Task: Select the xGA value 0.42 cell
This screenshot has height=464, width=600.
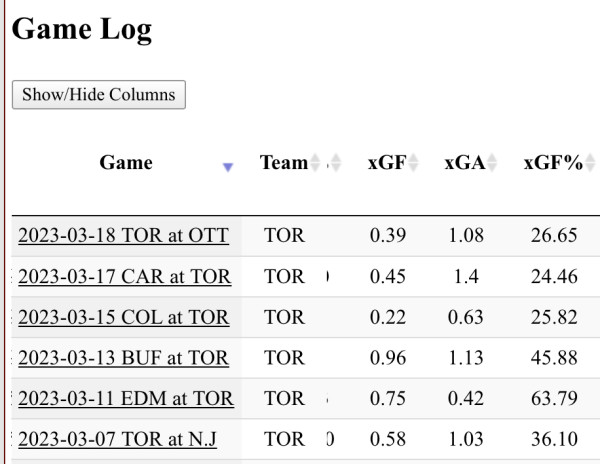Action: [464, 399]
